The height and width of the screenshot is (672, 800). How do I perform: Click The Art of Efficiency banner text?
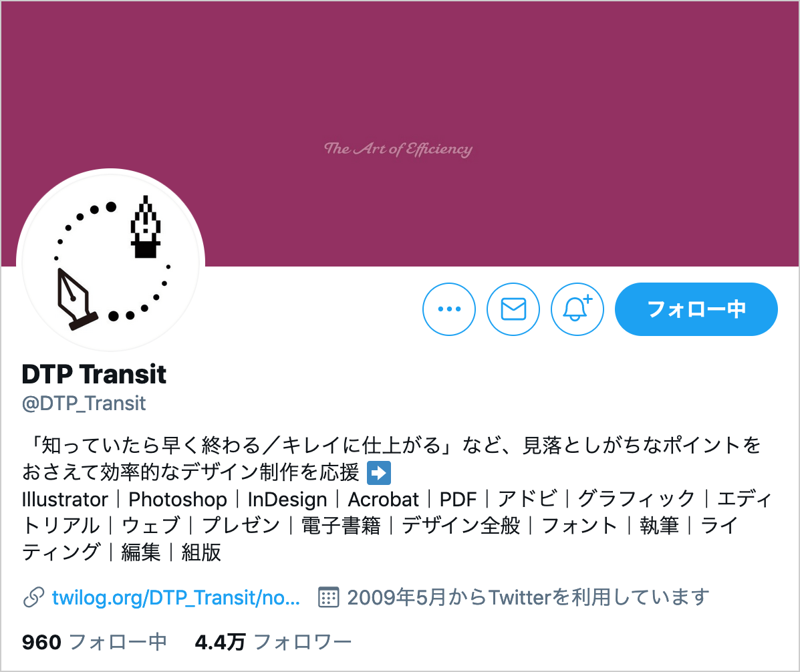(398, 149)
